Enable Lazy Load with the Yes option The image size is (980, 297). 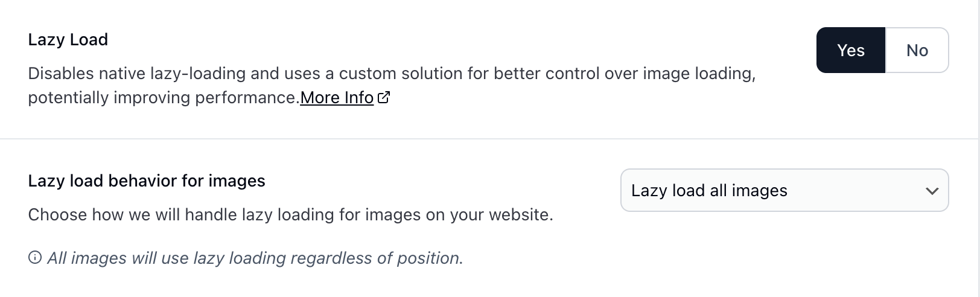click(851, 51)
